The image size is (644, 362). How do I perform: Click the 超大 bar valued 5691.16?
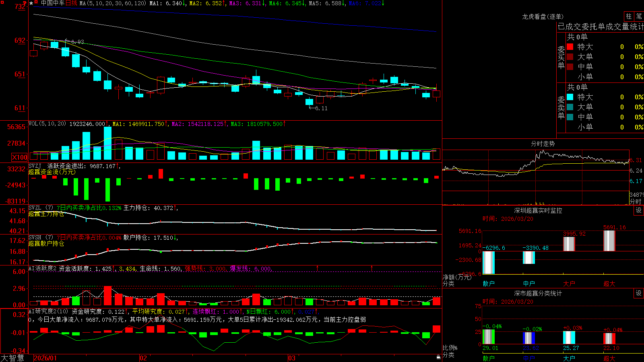click(x=609, y=241)
